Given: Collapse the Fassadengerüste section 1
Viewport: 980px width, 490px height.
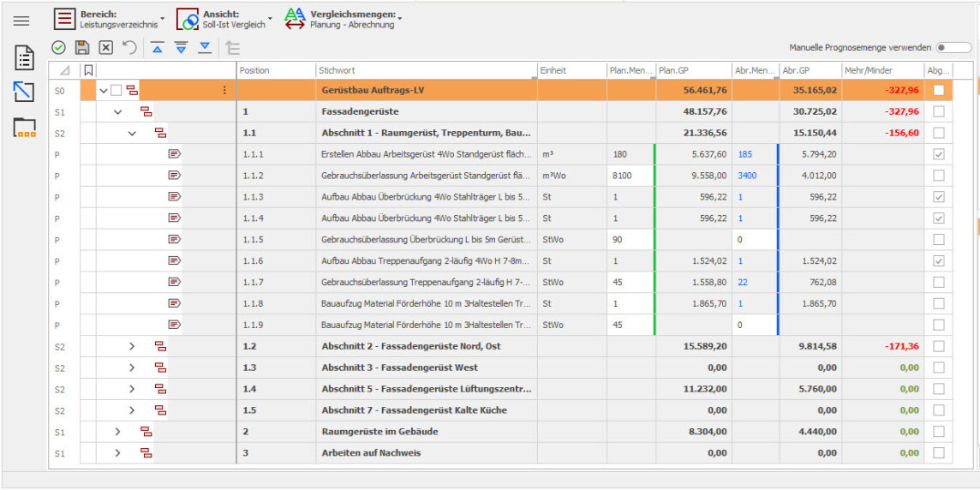Looking at the screenshot, I should click(118, 111).
